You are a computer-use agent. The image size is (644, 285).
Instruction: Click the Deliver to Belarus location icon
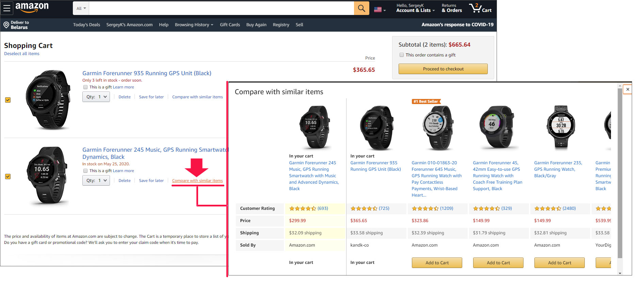pos(6,25)
